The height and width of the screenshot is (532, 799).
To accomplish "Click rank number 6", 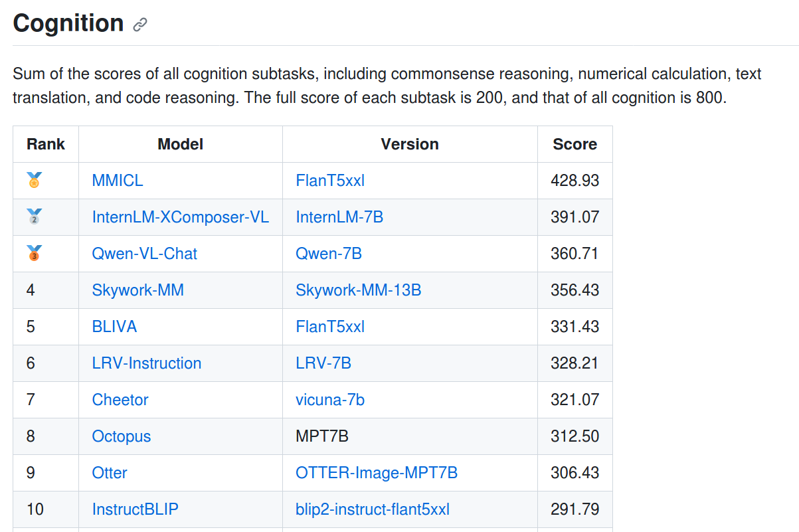I will coord(31,363).
